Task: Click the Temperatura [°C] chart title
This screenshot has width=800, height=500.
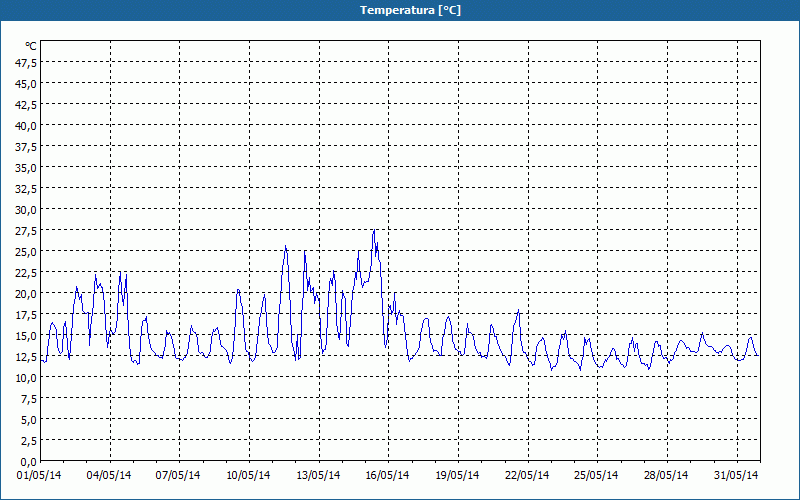Action: [410, 10]
